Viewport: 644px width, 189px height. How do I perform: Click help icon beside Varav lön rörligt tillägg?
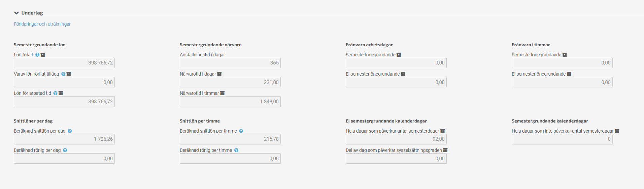tap(63, 74)
